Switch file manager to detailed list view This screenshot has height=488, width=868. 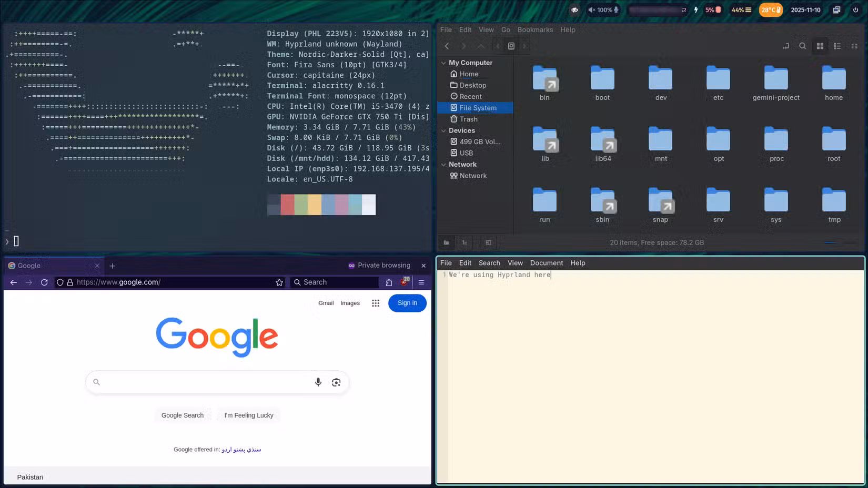[x=837, y=46]
